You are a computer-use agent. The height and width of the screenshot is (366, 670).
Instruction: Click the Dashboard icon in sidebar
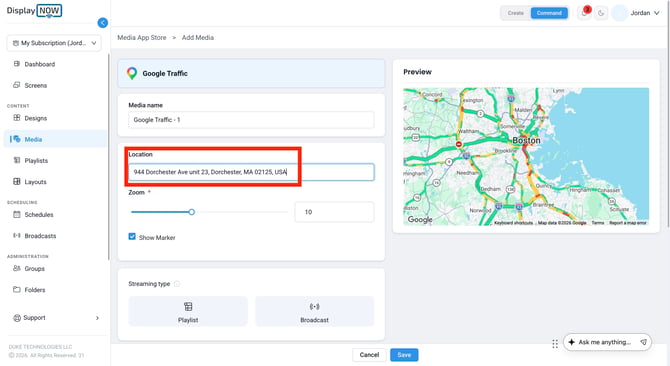17,64
